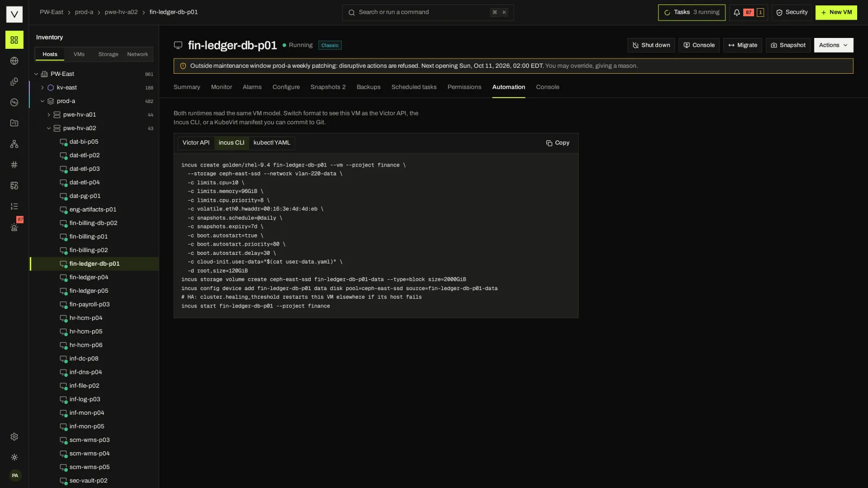This screenshot has height=488, width=868.
Task: Open the settings gear in the left rail
Action: pos(14,437)
